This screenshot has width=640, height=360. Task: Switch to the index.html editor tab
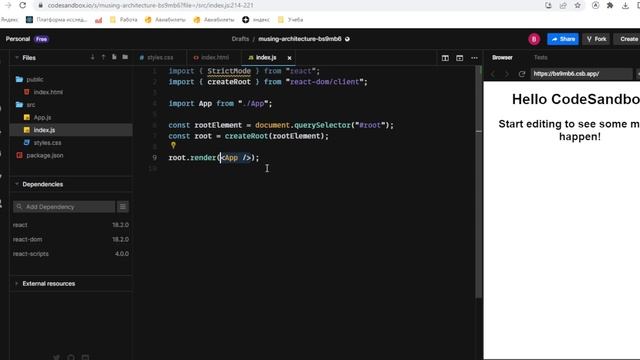(x=214, y=58)
